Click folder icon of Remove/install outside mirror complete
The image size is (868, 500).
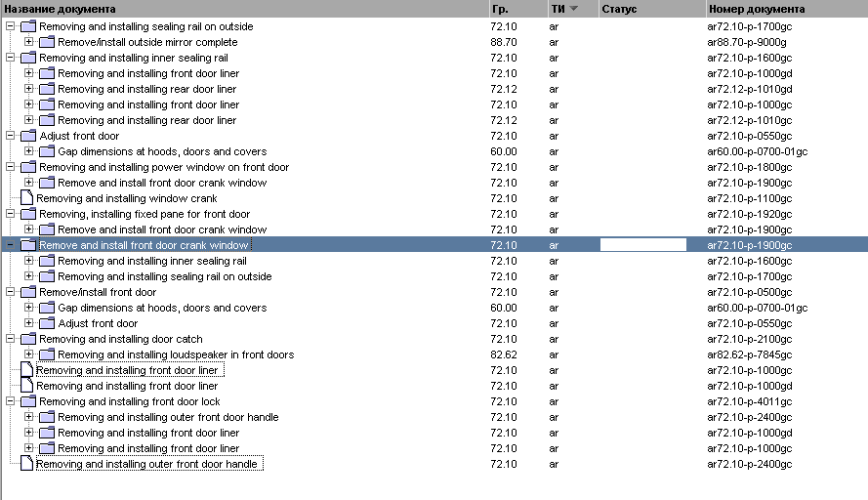(47, 42)
